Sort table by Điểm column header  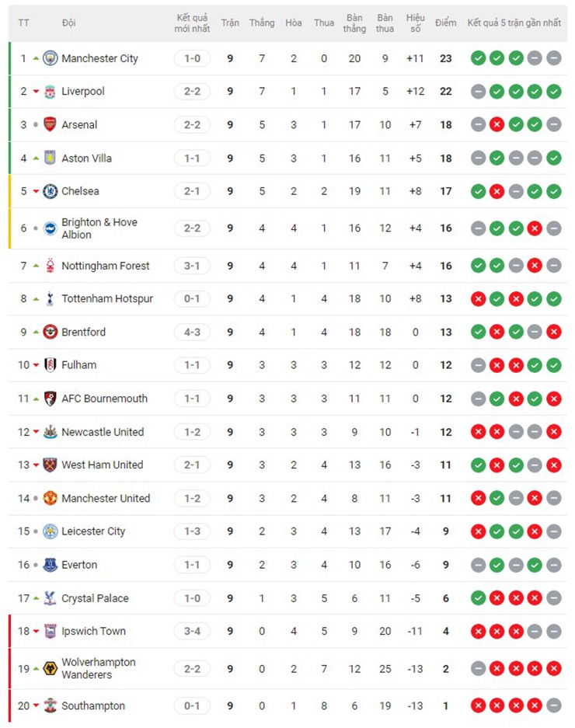pos(445,23)
